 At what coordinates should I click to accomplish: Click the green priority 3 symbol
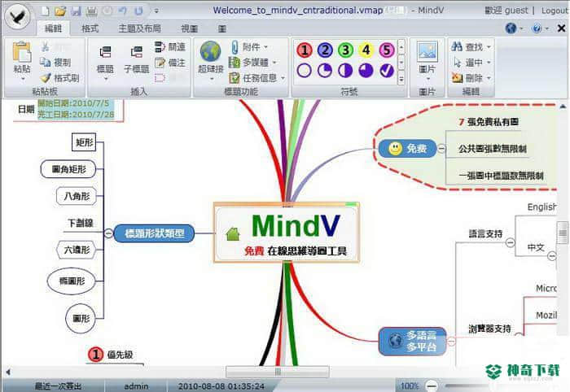[346, 50]
